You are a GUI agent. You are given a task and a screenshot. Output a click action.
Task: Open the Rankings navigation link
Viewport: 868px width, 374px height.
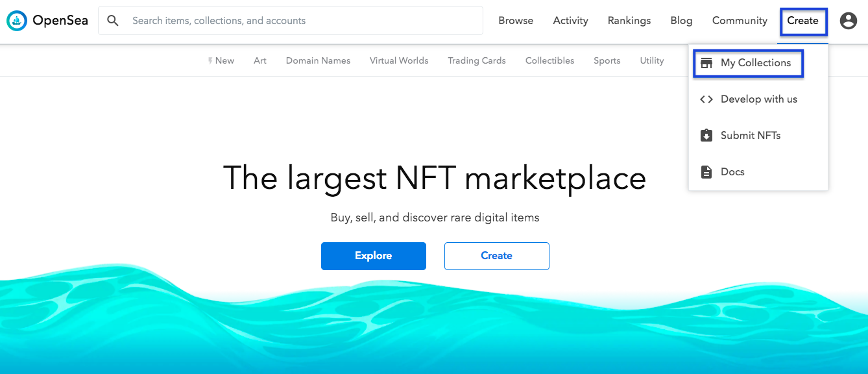[629, 20]
